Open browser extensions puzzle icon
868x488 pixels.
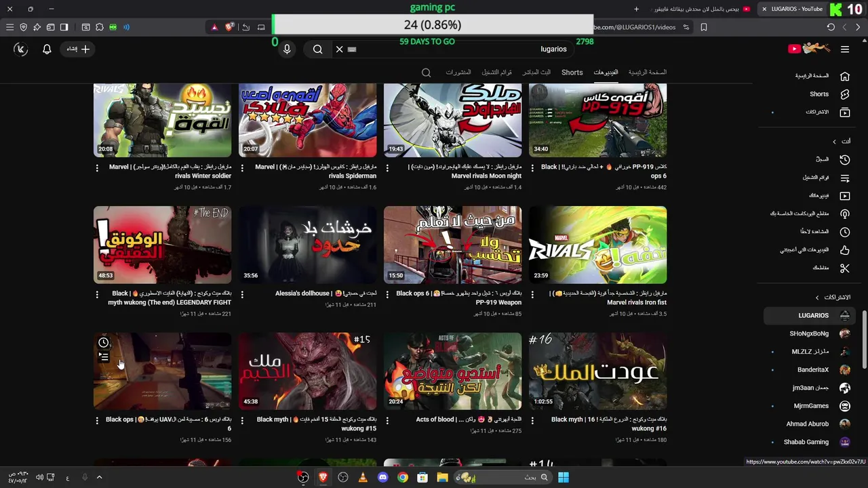click(x=100, y=27)
